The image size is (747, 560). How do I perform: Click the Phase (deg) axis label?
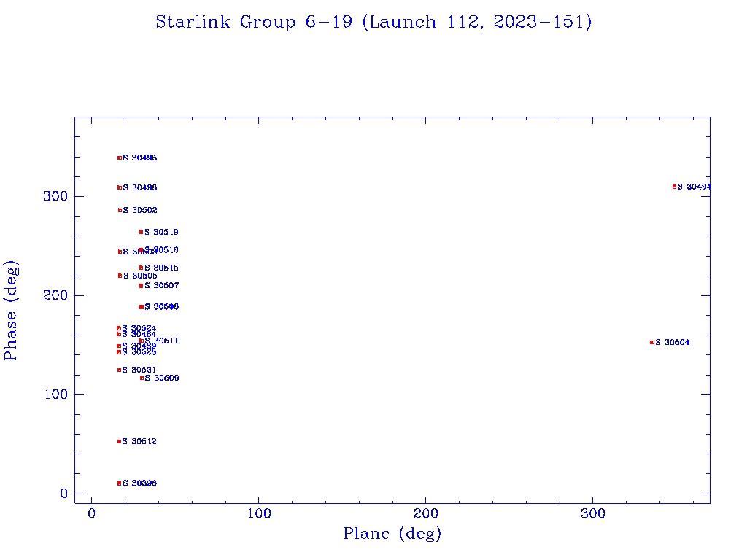[x=10, y=311]
